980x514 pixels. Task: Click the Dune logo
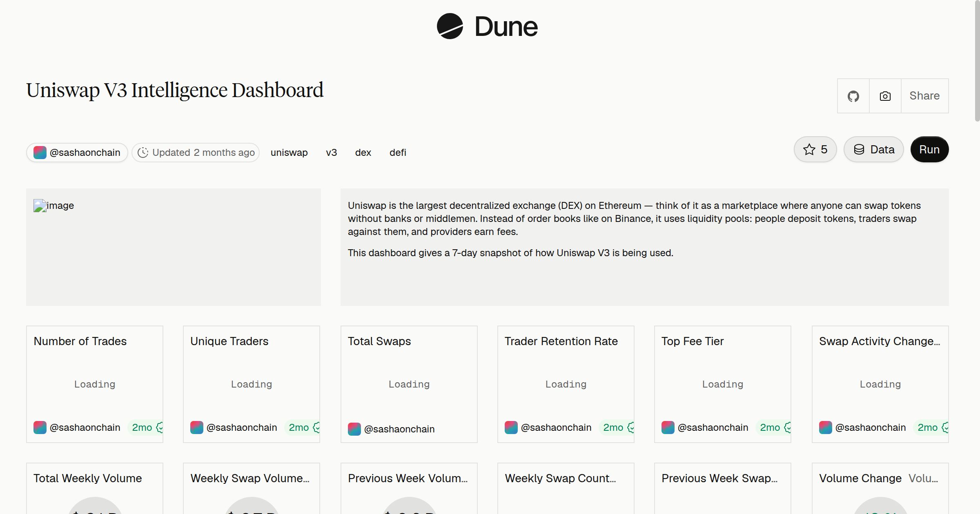click(487, 27)
